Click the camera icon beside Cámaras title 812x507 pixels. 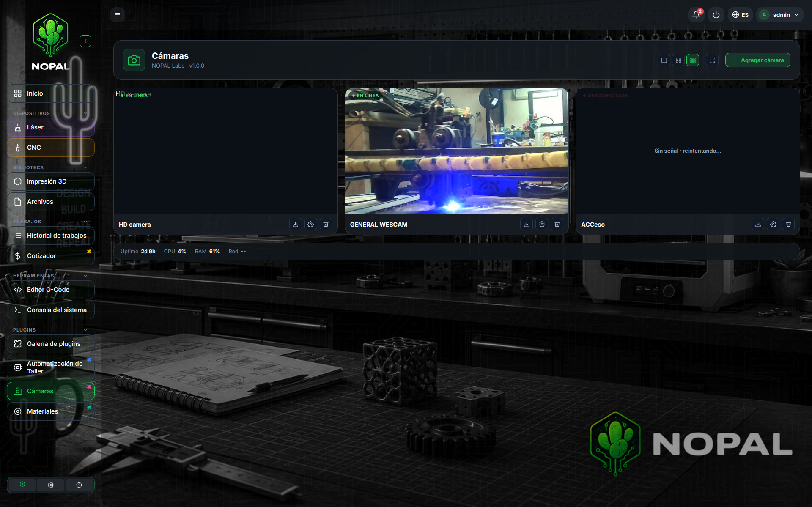(x=134, y=60)
